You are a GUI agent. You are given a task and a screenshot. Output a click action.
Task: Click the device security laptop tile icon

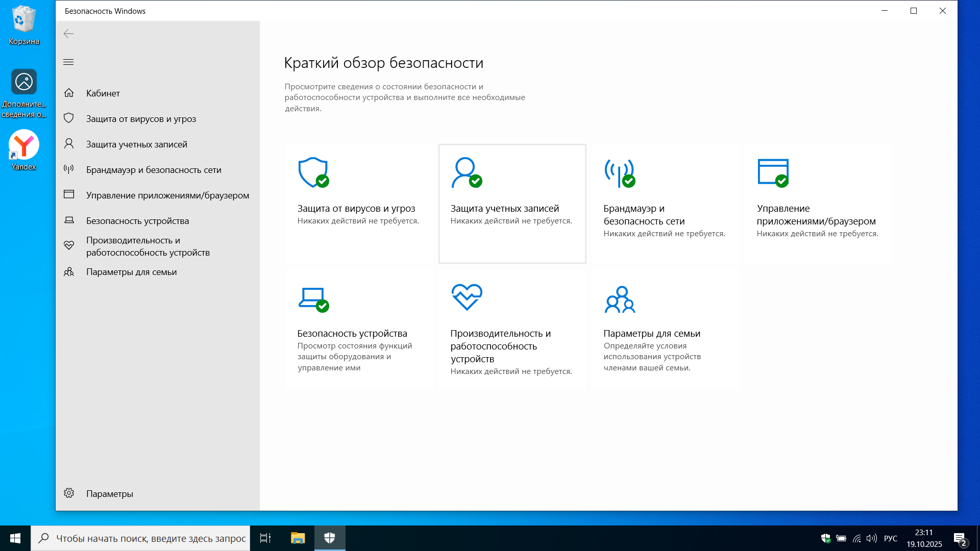[x=313, y=298]
